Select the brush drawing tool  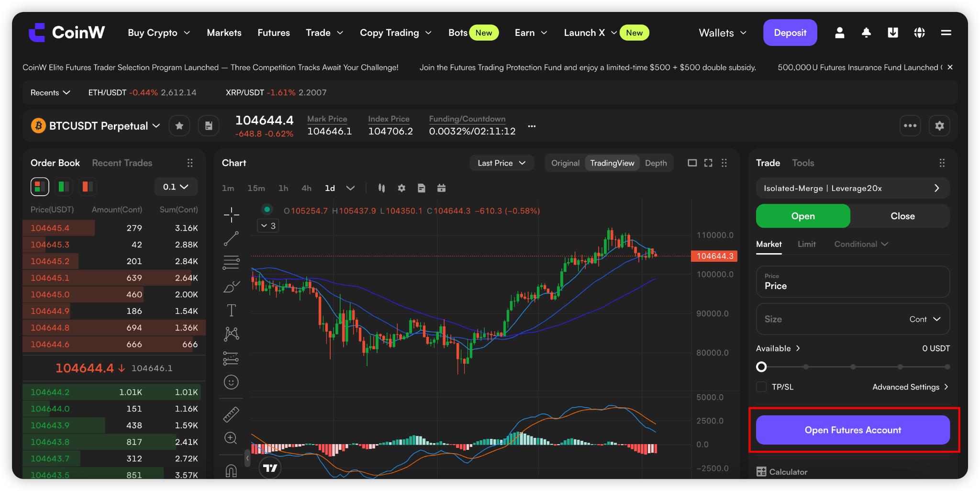(x=231, y=286)
